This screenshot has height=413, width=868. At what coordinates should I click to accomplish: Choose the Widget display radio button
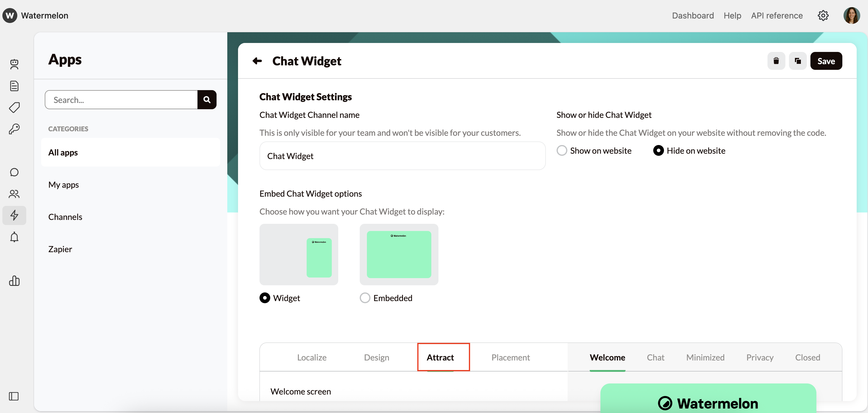(x=265, y=298)
